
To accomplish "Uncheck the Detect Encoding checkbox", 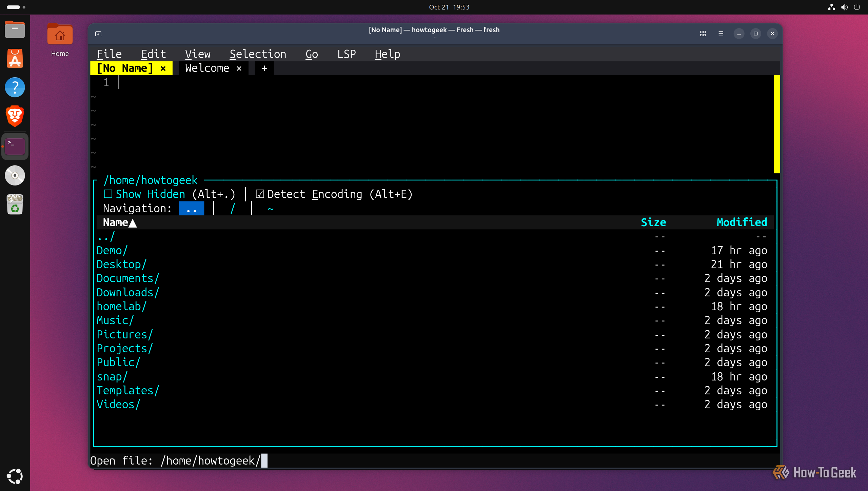I will point(260,194).
